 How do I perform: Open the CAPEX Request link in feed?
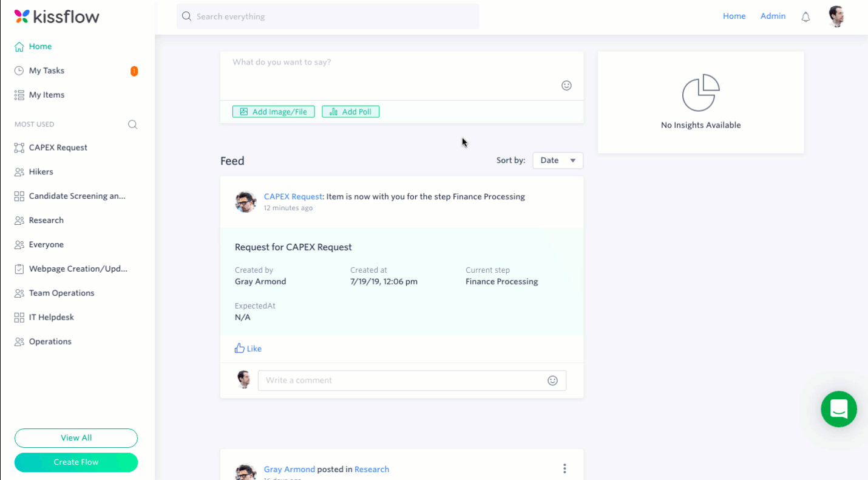coord(293,197)
